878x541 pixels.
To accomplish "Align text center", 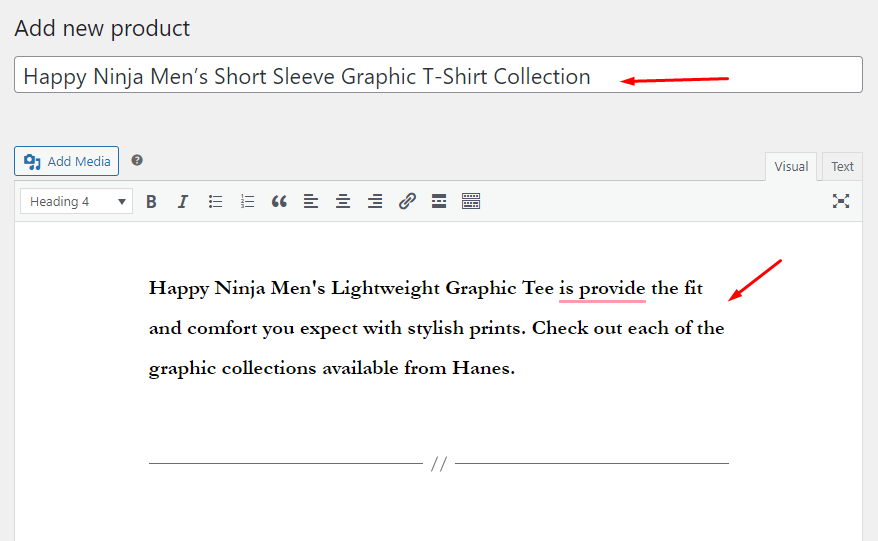I will tap(343, 202).
